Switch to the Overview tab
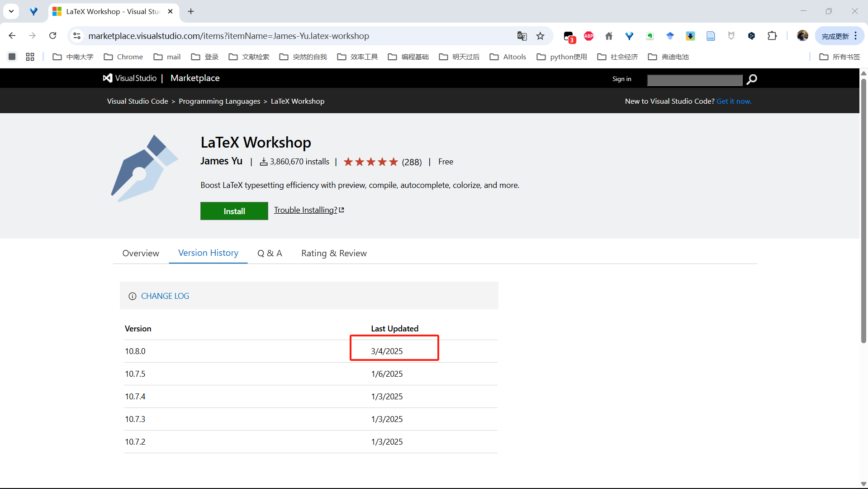Viewport: 868px width, 489px height. tap(141, 253)
